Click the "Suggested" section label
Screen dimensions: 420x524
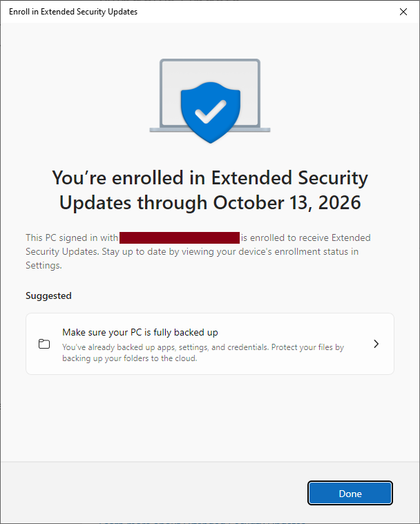click(48, 295)
